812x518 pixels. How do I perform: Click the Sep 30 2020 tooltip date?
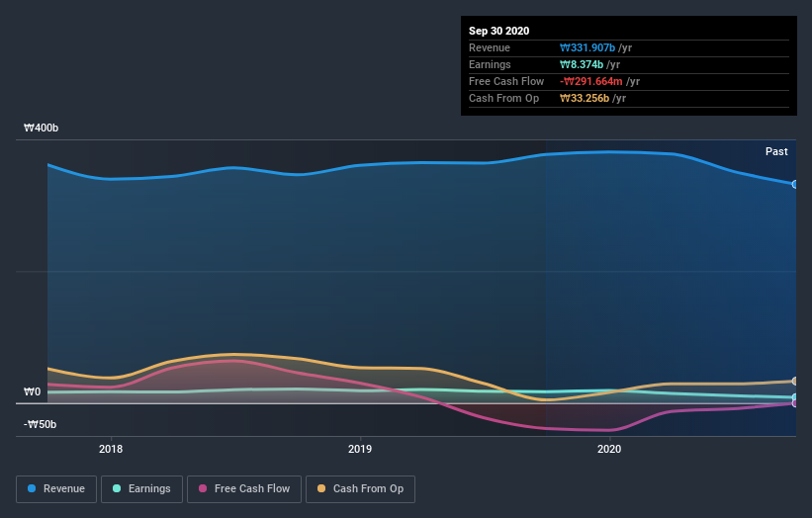tap(499, 31)
